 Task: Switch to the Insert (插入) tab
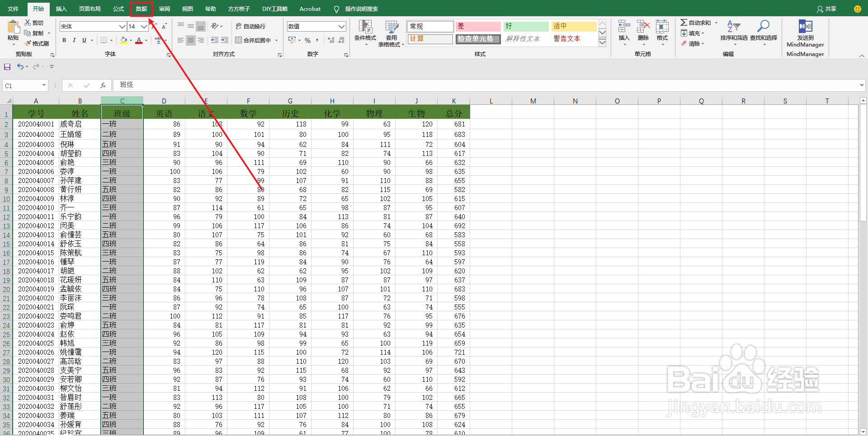(x=61, y=9)
